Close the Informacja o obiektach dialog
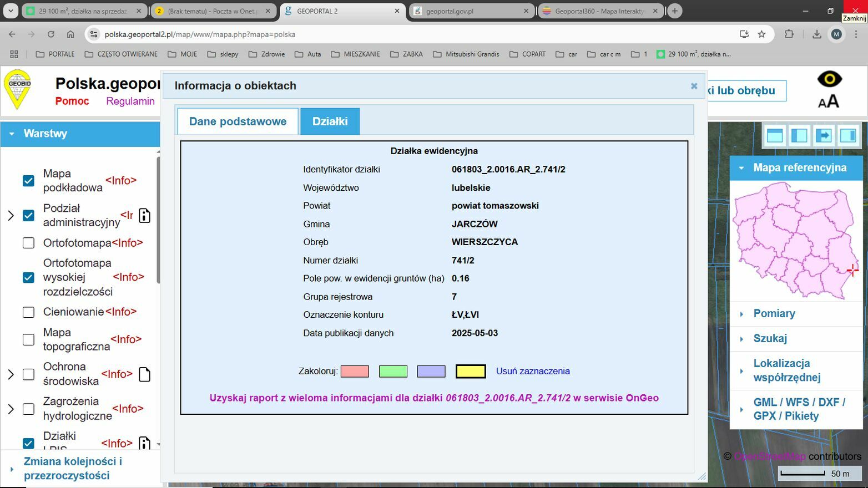This screenshot has height=488, width=868. pos(694,86)
